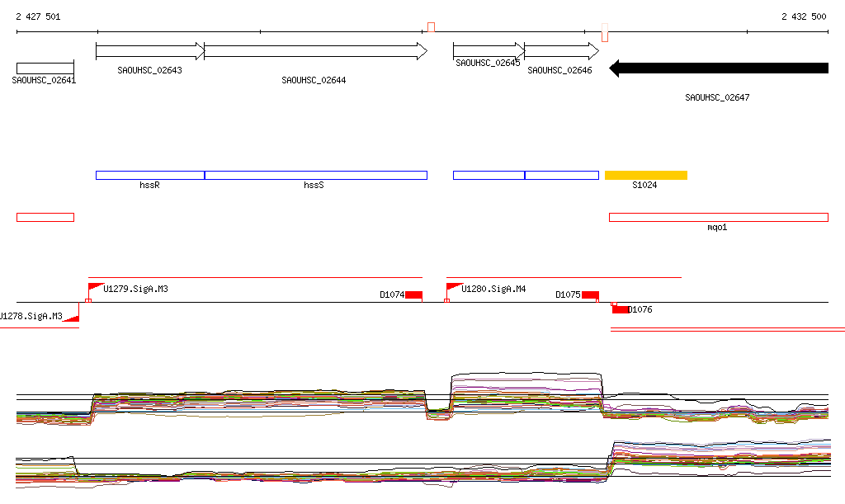Click the U1279.SigA.M3 label text
Image resolution: width=845 pixels, height=504 pixels.
pos(136,290)
